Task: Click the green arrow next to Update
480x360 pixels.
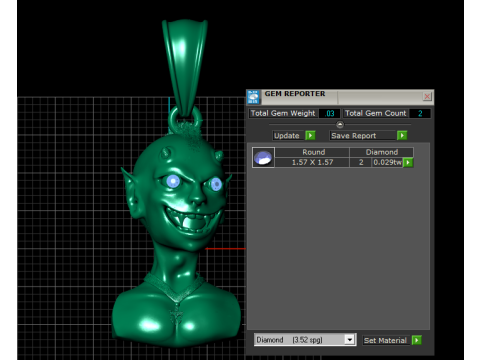Action: 310,135
